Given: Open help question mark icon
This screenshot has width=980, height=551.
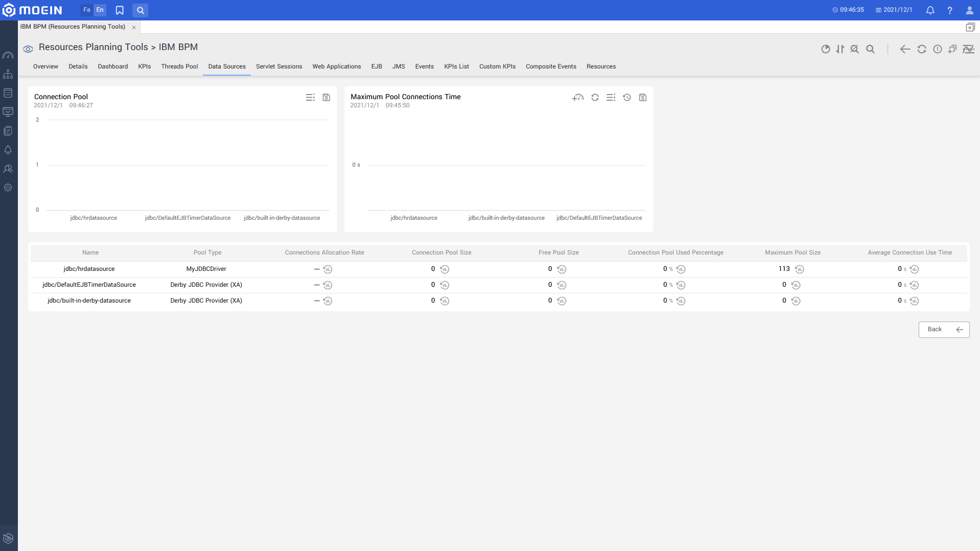Looking at the screenshot, I should 949,10.
